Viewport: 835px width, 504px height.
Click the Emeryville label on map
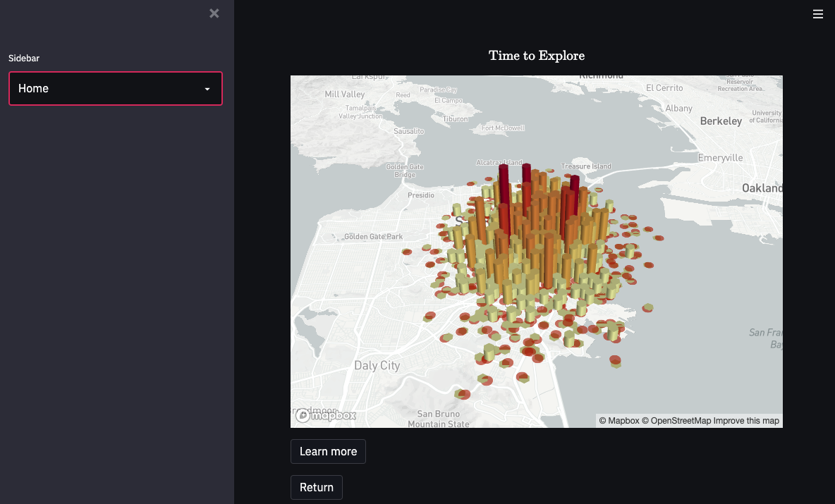click(x=721, y=157)
